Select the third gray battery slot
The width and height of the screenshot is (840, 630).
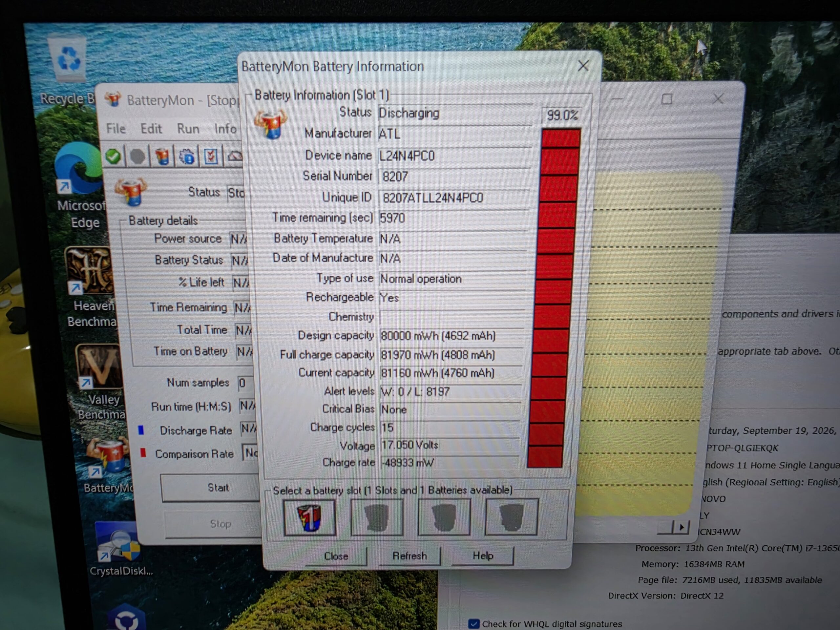click(444, 517)
